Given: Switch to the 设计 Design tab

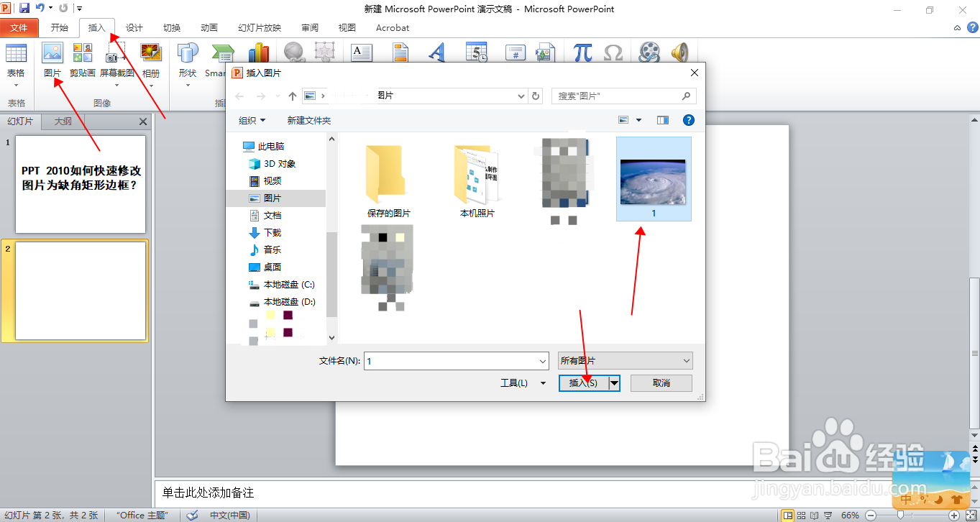Looking at the screenshot, I should pyautogui.click(x=134, y=27).
